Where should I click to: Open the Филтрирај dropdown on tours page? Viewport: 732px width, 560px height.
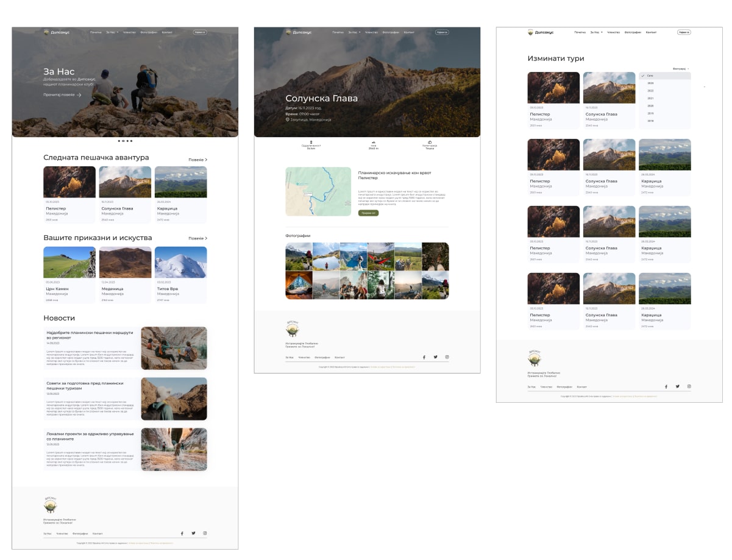(x=681, y=69)
